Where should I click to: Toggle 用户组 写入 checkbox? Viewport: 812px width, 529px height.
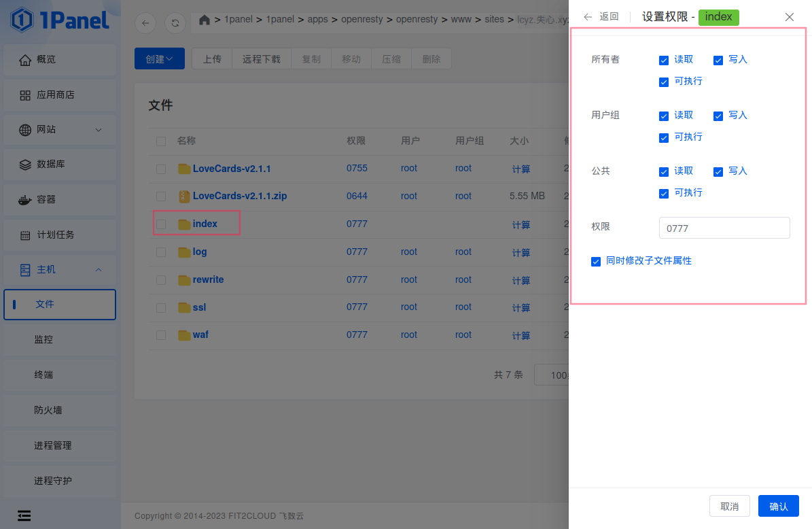click(x=718, y=116)
